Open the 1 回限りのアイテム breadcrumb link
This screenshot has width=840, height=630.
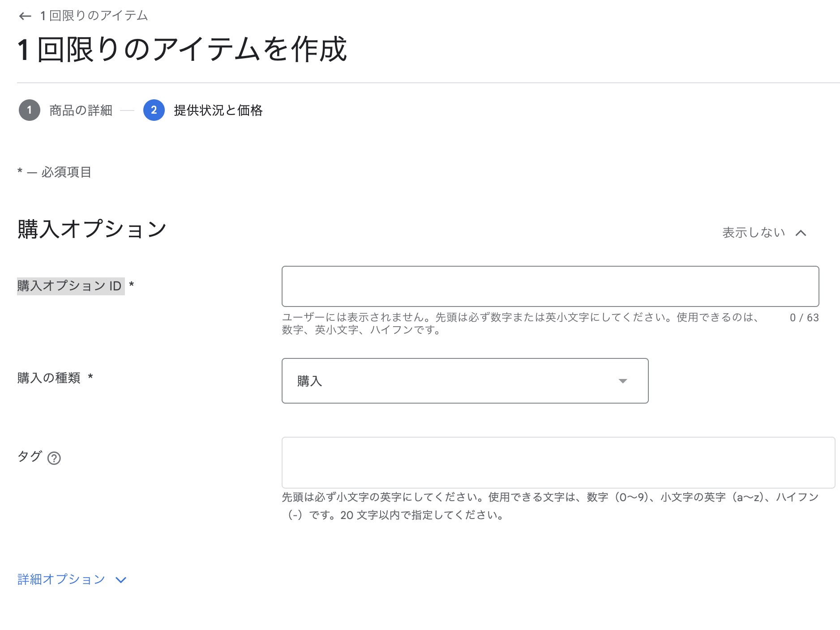(94, 16)
